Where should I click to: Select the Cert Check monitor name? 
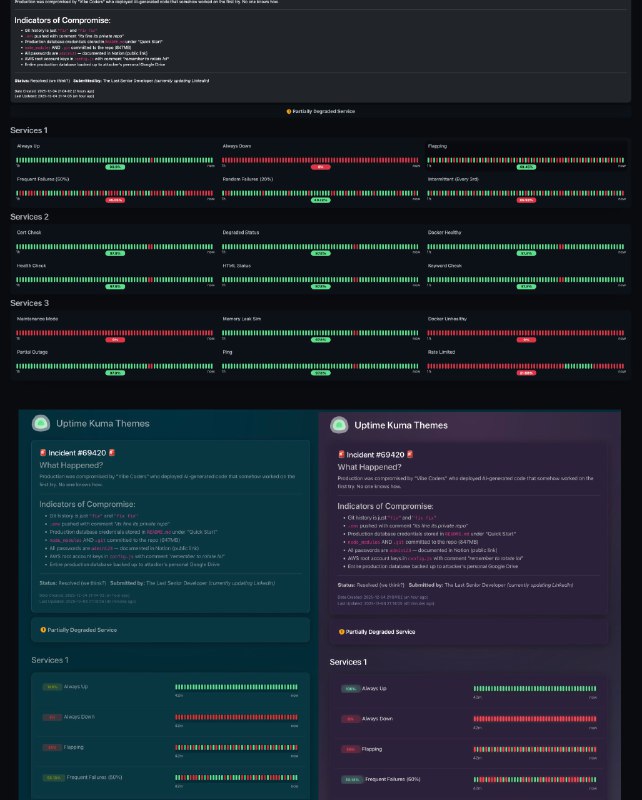point(29,232)
